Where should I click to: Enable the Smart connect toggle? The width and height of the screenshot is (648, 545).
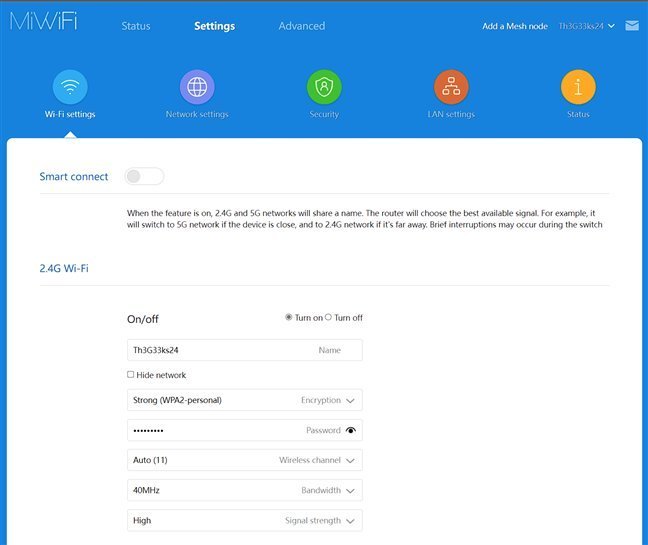pos(144,176)
